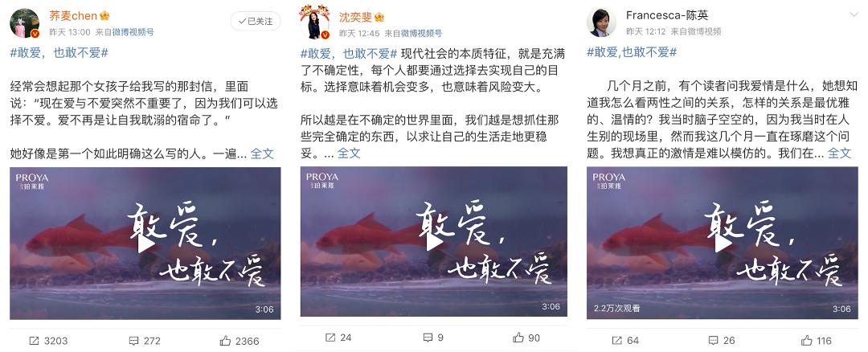Viewport: 868px width, 352px height.
Task: Open the #敢爱,也敢不爱# hashtag in Francesca-陈英's post
Action: click(632, 52)
